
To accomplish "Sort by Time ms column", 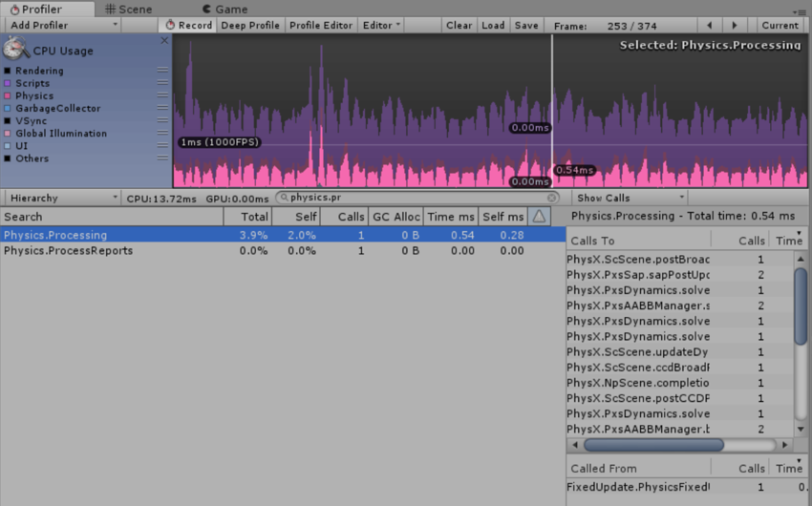I will 451,217.
